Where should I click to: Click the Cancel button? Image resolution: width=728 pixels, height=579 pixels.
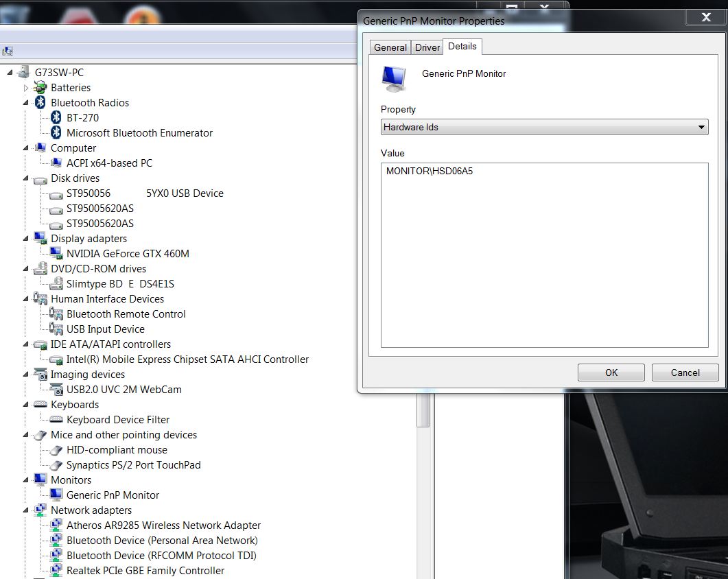[x=685, y=373]
